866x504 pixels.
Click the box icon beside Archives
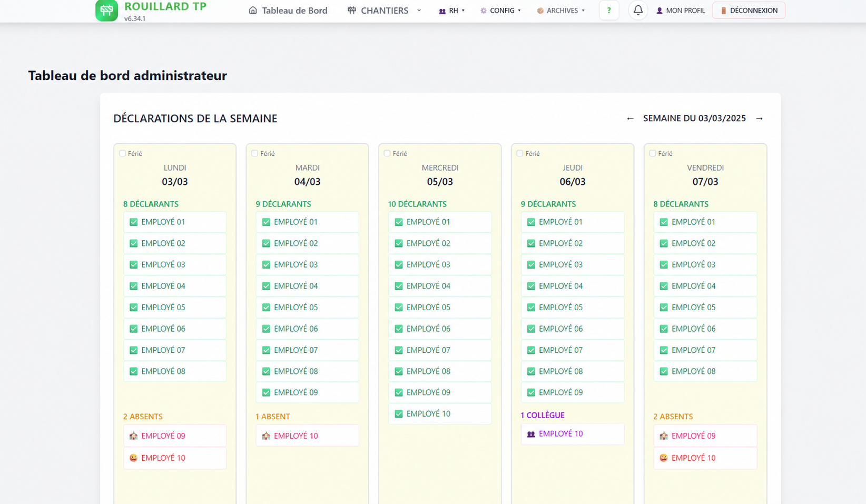click(540, 11)
